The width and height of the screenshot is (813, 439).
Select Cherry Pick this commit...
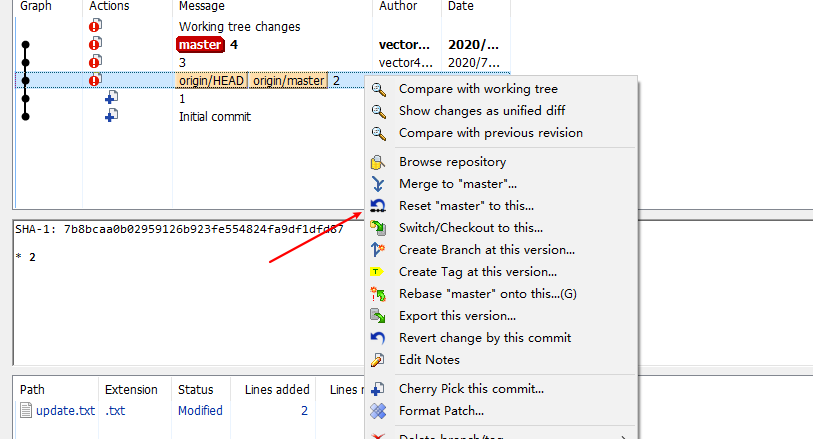[x=471, y=389]
